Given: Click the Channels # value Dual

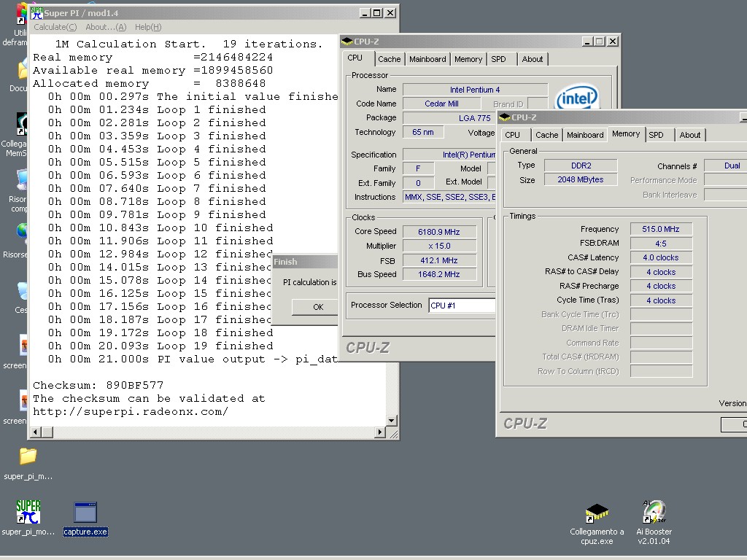Looking at the screenshot, I should (726, 166).
